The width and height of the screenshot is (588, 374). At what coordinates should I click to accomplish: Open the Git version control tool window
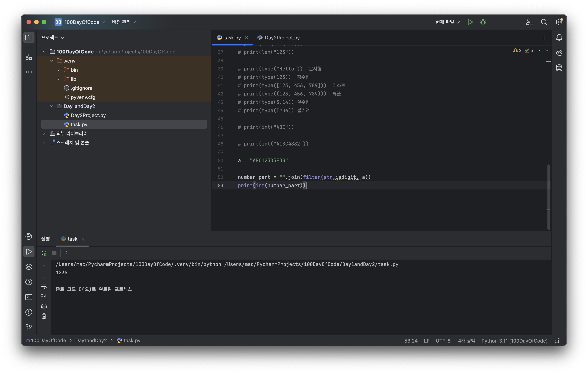(x=29, y=327)
